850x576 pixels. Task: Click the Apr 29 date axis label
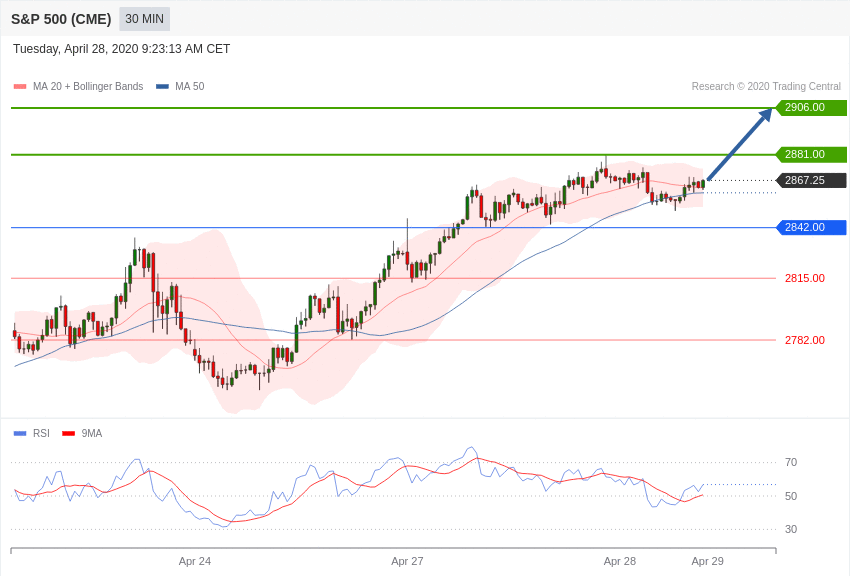(707, 561)
